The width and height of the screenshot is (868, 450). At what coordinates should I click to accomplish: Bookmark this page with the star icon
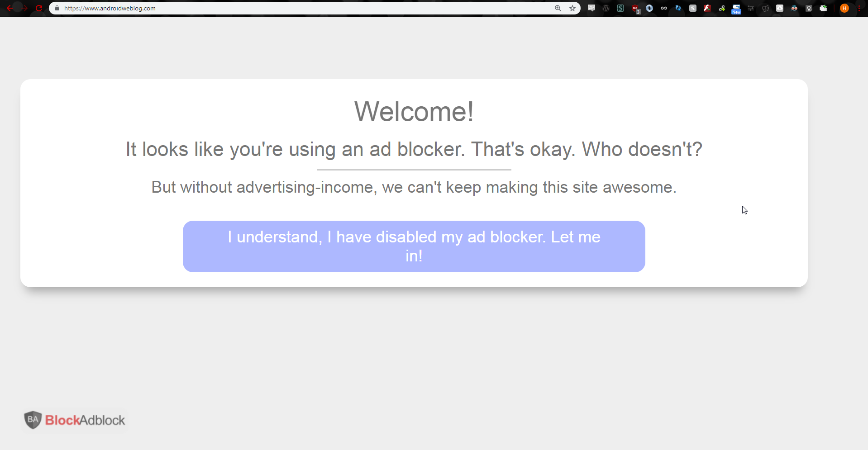(x=572, y=8)
